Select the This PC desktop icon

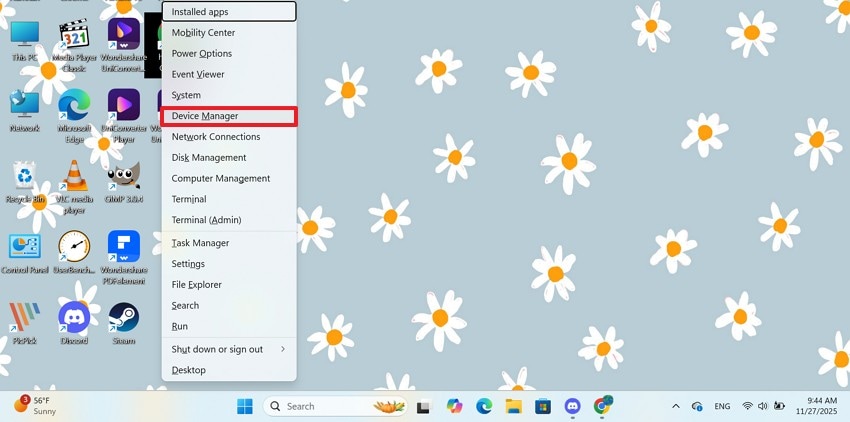pyautogui.click(x=24, y=41)
